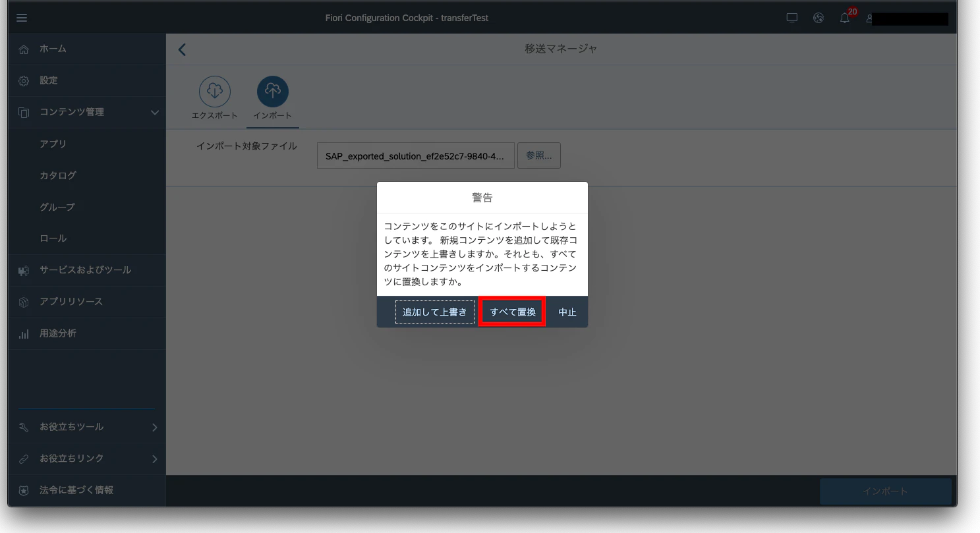Click the screen display icon in header
Viewport: 980px width, 533px height.
point(792,18)
